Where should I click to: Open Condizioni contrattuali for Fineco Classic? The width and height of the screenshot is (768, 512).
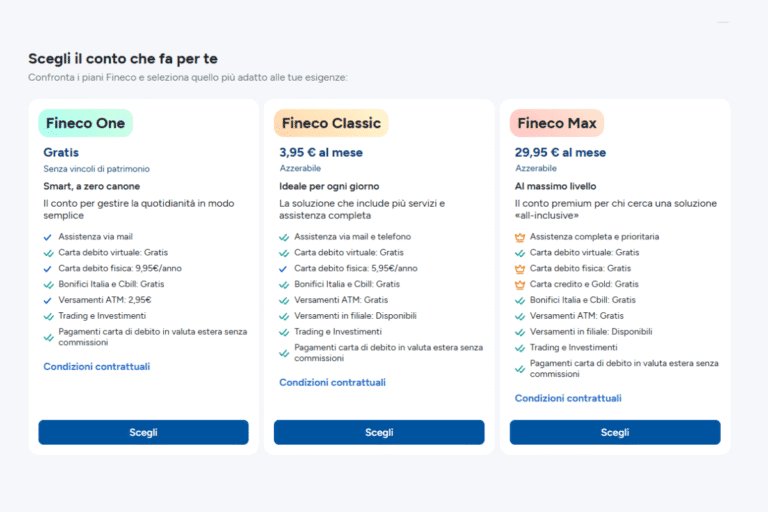pyautogui.click(x=332, y=383)
